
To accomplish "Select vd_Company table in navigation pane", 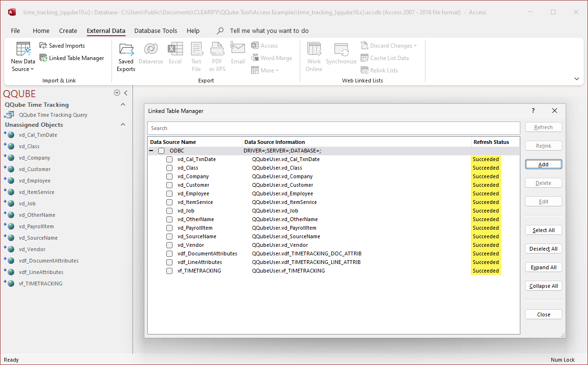I will point(34,158).
